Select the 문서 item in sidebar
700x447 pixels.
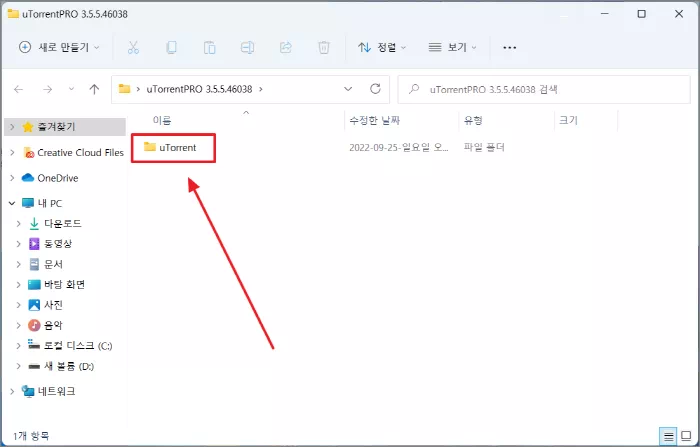54,264
